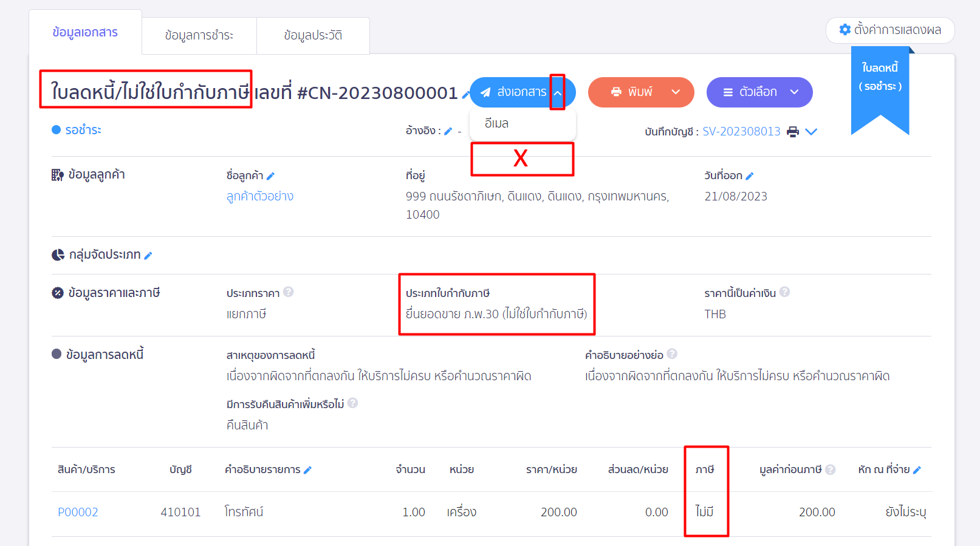
Task: Expand the พิมพ์ dropdown arrow
Action: [676, 92]
